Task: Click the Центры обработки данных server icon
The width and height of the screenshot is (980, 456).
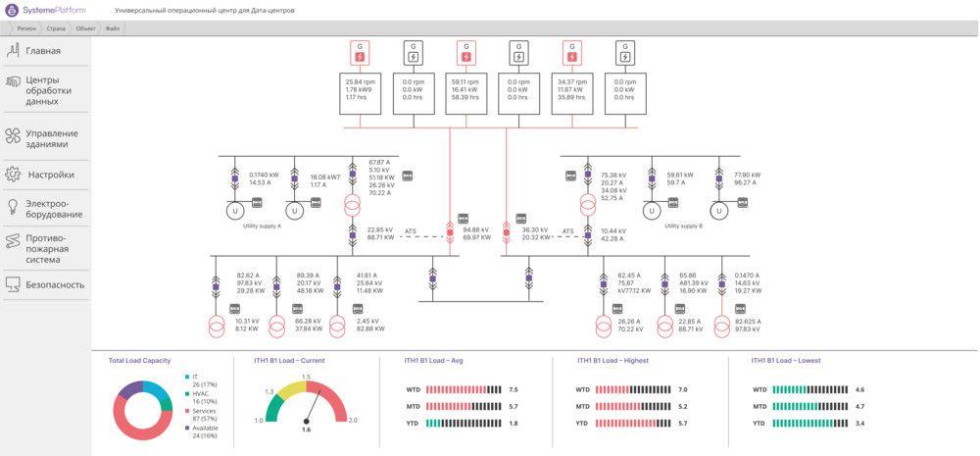Action: (x=13, y=82)
